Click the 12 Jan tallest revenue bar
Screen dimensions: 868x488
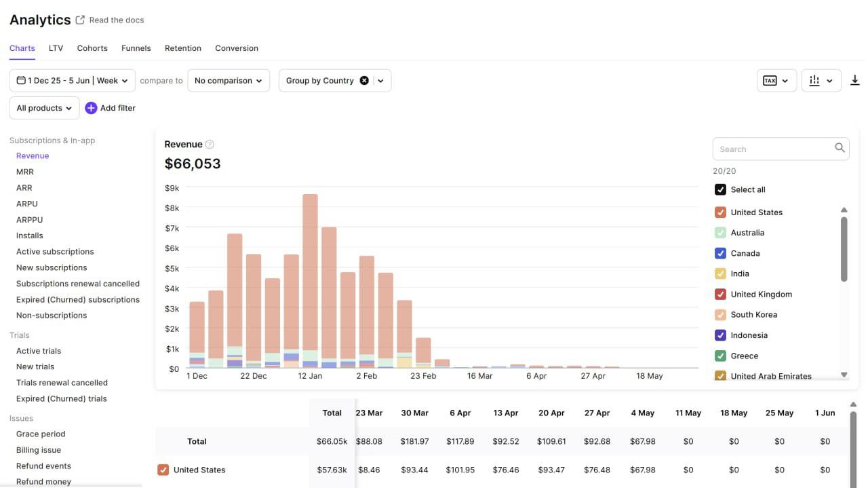pyautogui.click(x=310, y=281)
